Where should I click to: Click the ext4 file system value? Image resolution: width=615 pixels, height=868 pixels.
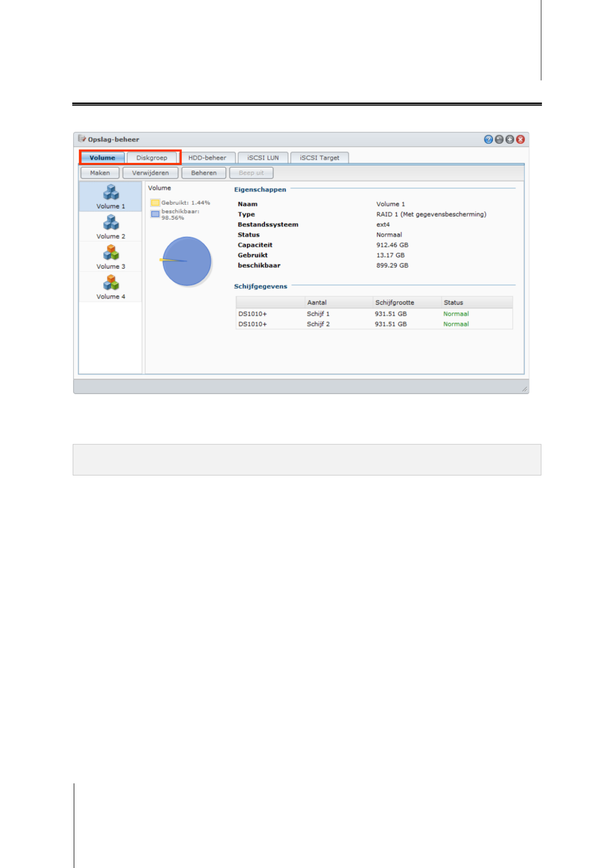pos(383,225)
